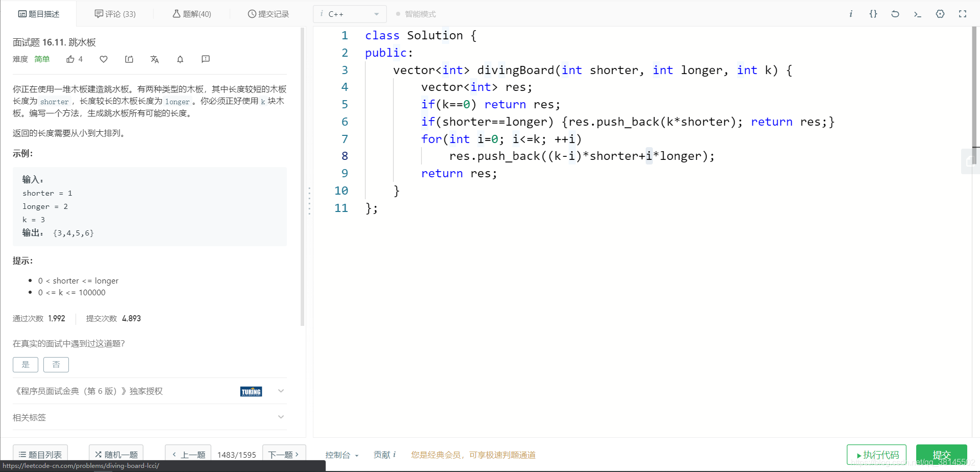Click the problem title 面试题 16.11. 跳水板
This screenshot has height=472, width=980.
pos(54,42)
